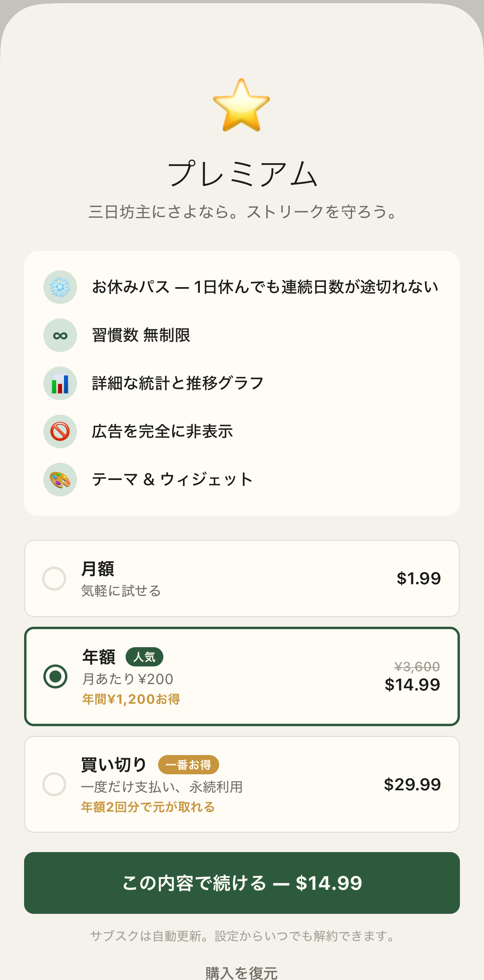The width and height of the screenshot is (484, 980).
Task: Tap the $29.99 lifetime price
Action: [x=412, y=784]
